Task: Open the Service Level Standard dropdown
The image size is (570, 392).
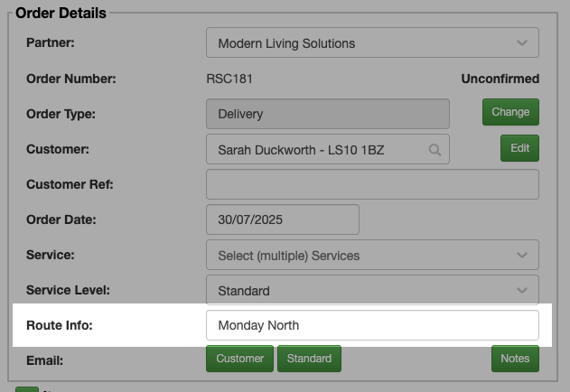Action: [x=372, y=290]
